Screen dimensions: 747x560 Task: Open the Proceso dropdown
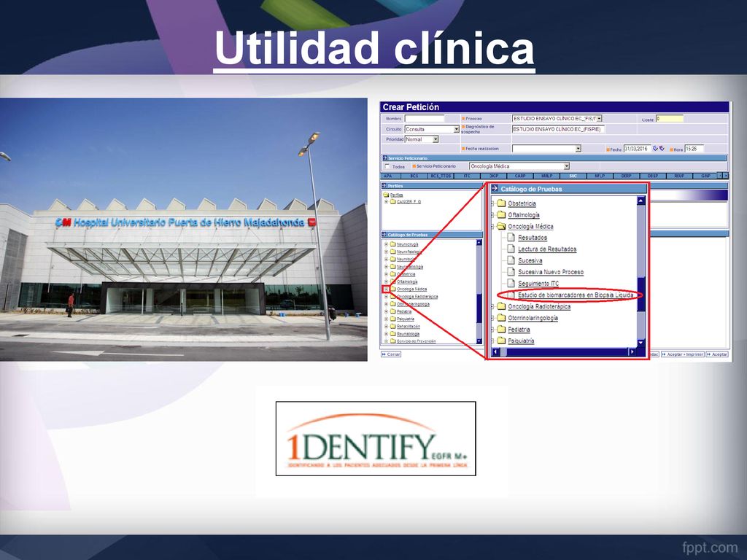pos(600,118)
